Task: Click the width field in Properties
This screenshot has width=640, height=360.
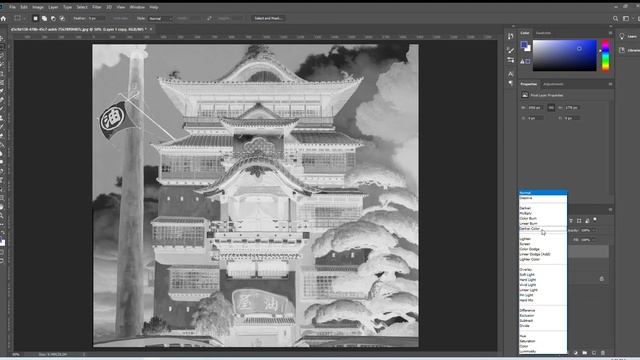Action: (535, 108)
